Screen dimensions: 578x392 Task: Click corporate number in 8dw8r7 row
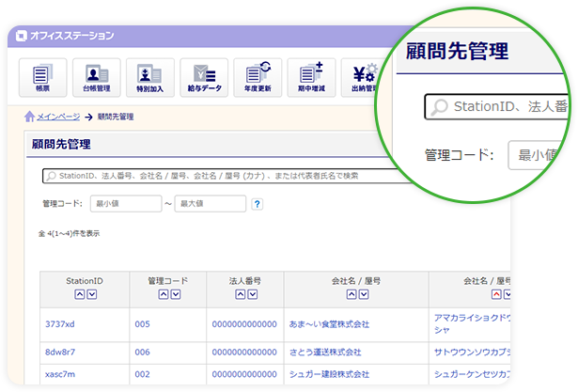[x=244, y=353]
